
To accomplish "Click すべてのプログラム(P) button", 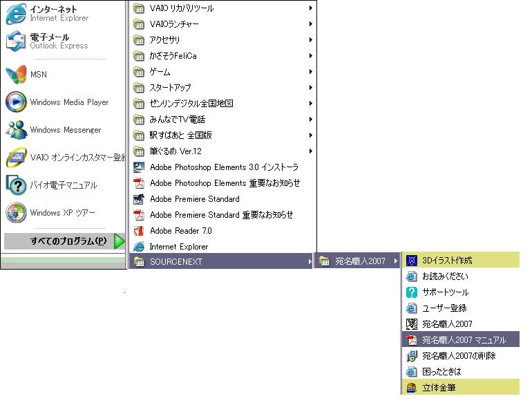I will (65, 241).
